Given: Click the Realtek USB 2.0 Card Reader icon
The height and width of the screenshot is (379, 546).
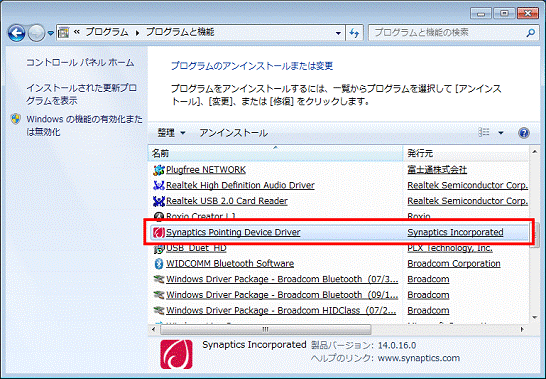Looking at the screenshot, I should coord(159,201).
